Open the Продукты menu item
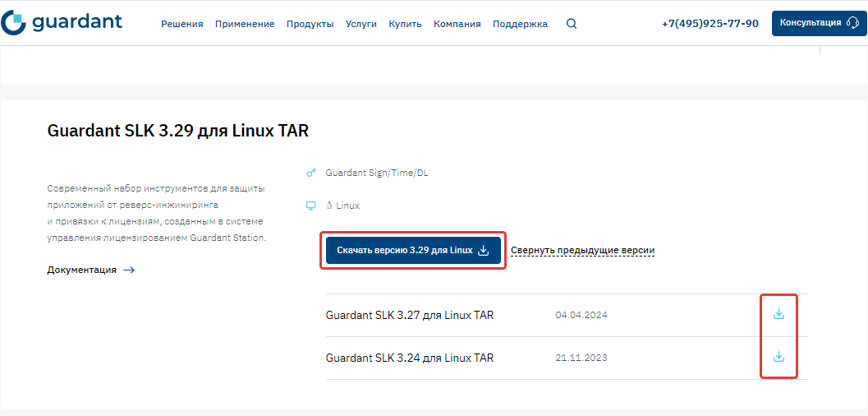The height and width of the screenshot is (416, 868). click(x=310, y=24)
